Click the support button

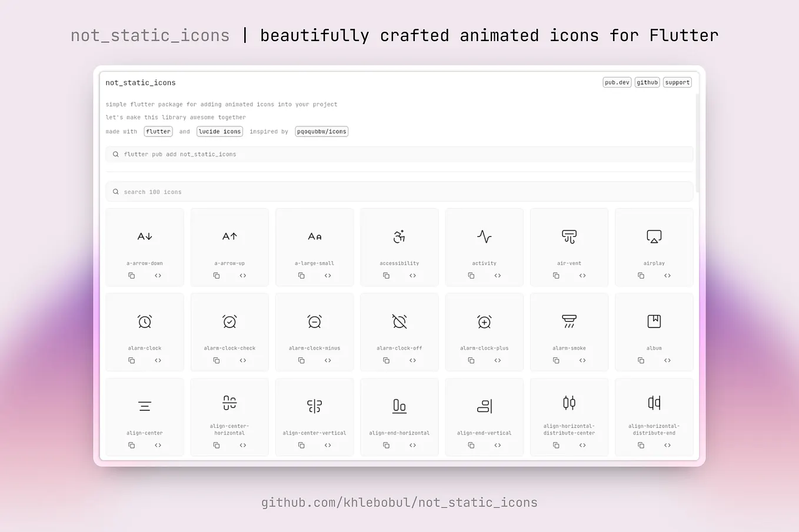click(677, 82)
